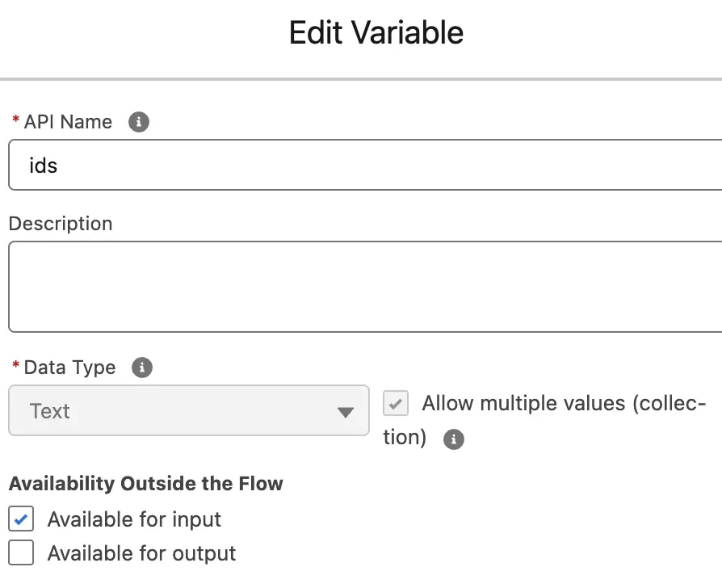Show info for the collection option

click(x=454, y=439)
